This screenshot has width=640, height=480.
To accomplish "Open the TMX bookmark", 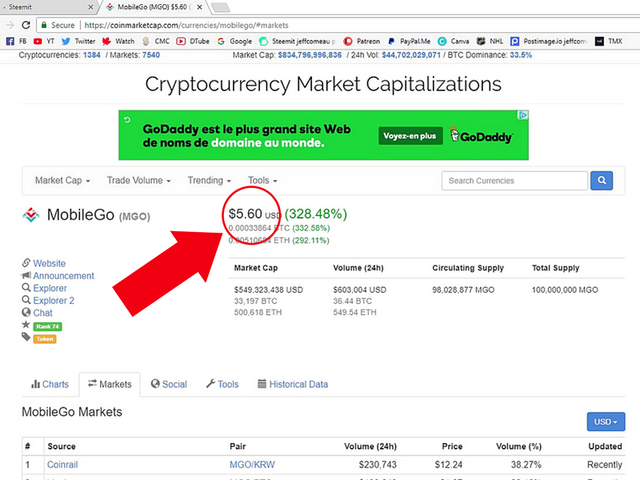I will 609,41.
